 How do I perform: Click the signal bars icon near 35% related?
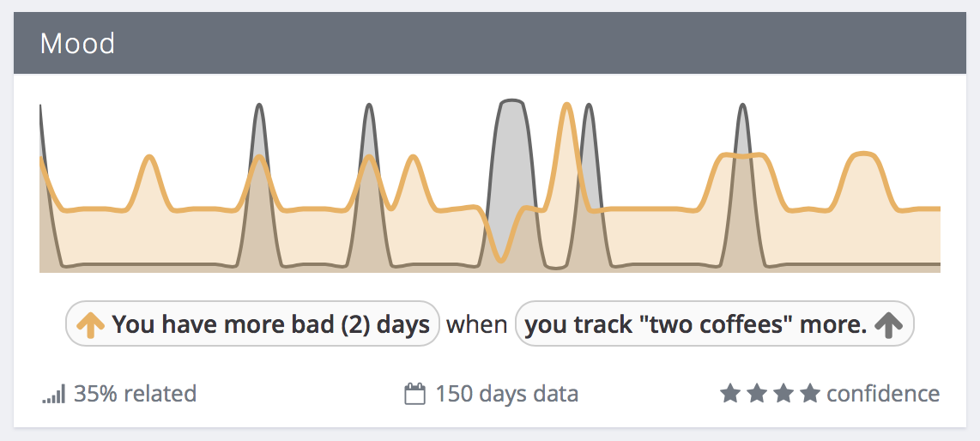click(x=54, y=395)
